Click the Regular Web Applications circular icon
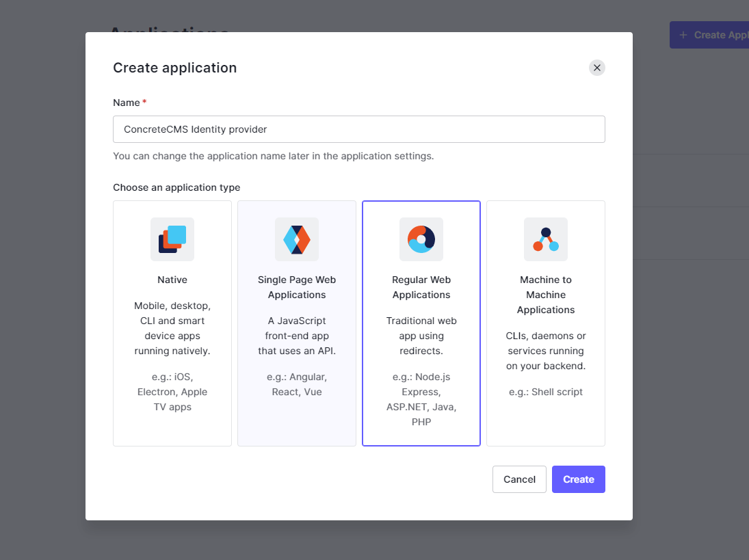Image resolution: width=749 pixels, height=560 pixels. coord(421,239)
